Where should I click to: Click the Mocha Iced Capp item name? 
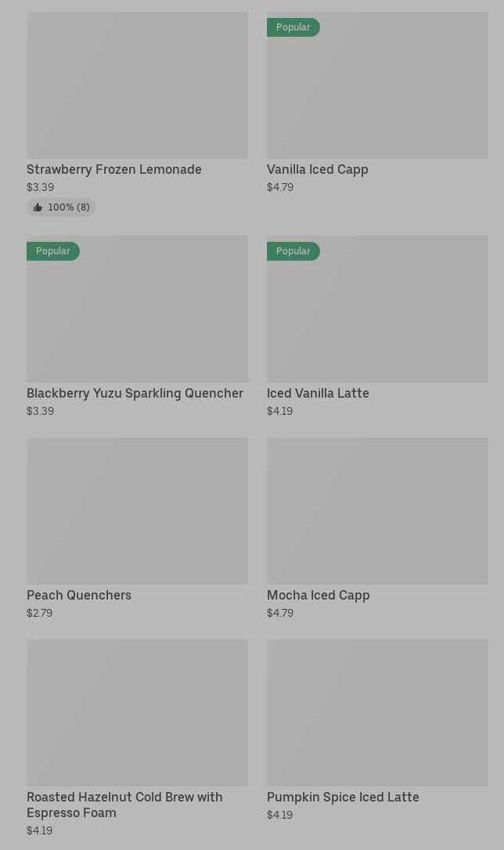coord(318,595)
